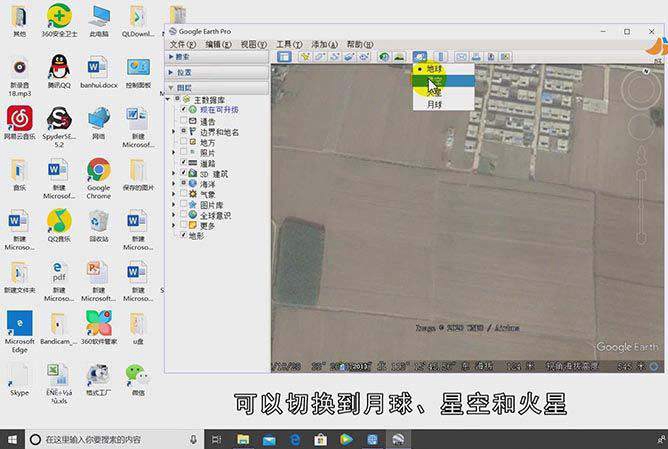
Task: Click the planet switcher toolbar icon
Action: point(420,57)
